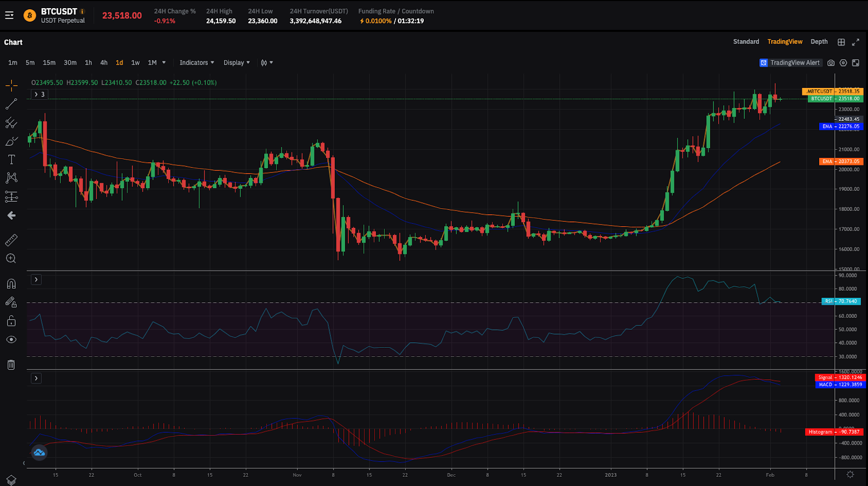This screenshot has width=868, height=486.
Task: Select the pitchfork drawing tool
Action: (11, 123)
